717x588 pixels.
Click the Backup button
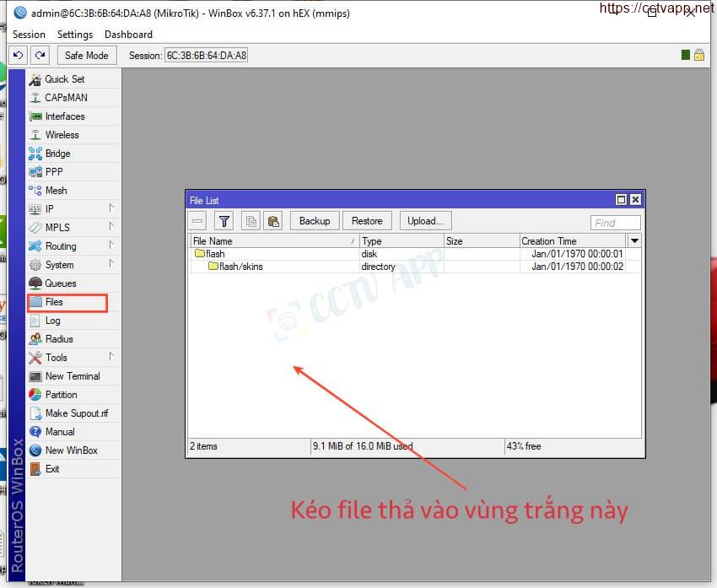[315, 221]
